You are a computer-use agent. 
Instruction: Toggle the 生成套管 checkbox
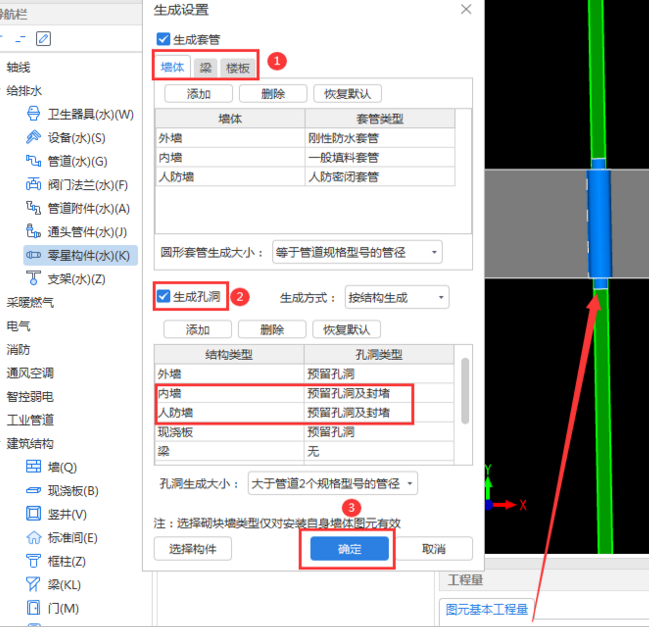(x=163, y=39)
